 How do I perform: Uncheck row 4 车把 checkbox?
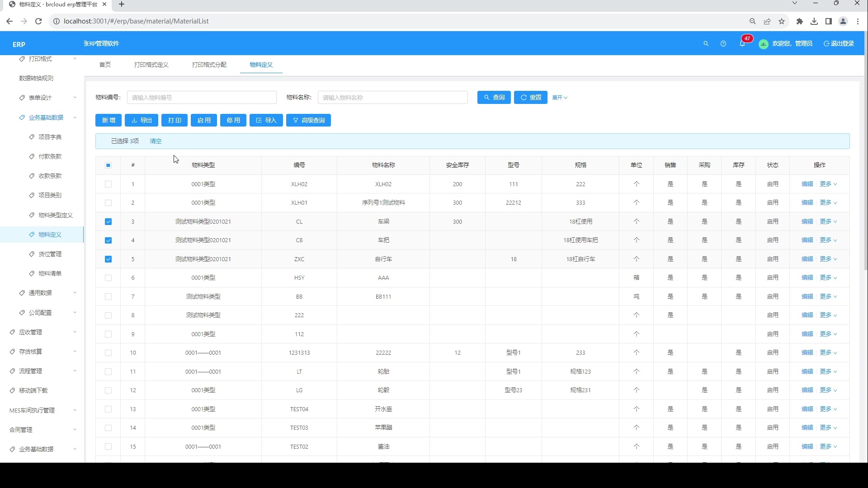[x=108, y=240]
